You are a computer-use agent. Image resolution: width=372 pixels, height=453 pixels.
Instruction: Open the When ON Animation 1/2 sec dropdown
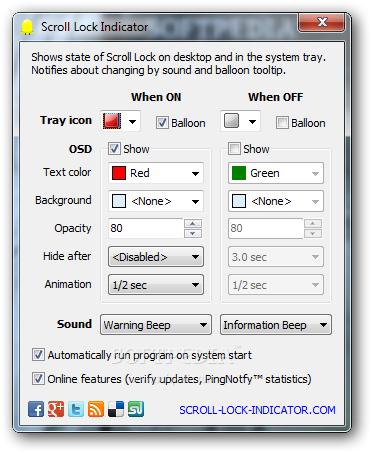pos(156,285)
